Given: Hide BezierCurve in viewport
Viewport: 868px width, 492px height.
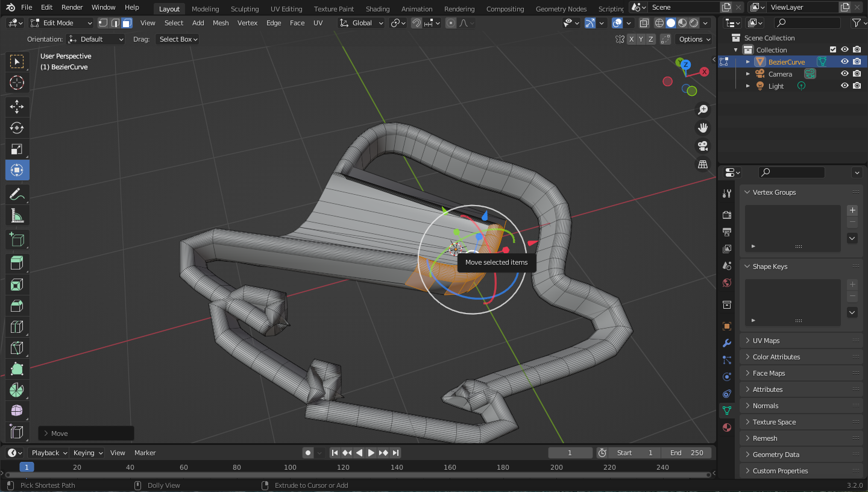Looking at the screenshot, I should point(845,61).
